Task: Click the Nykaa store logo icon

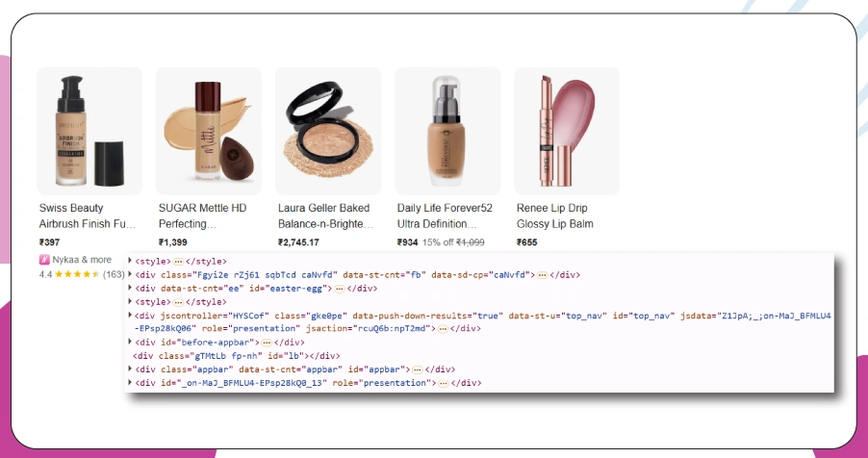Action: point(43,260)
